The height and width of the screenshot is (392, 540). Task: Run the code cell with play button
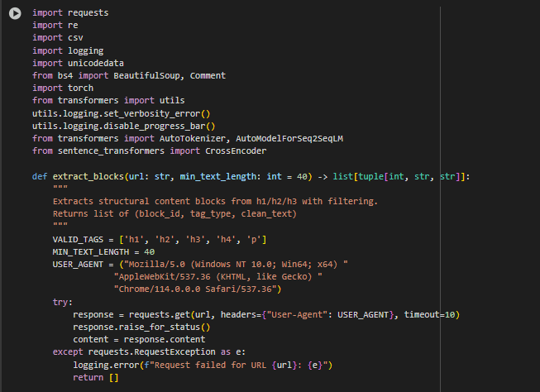pos(15,13)
